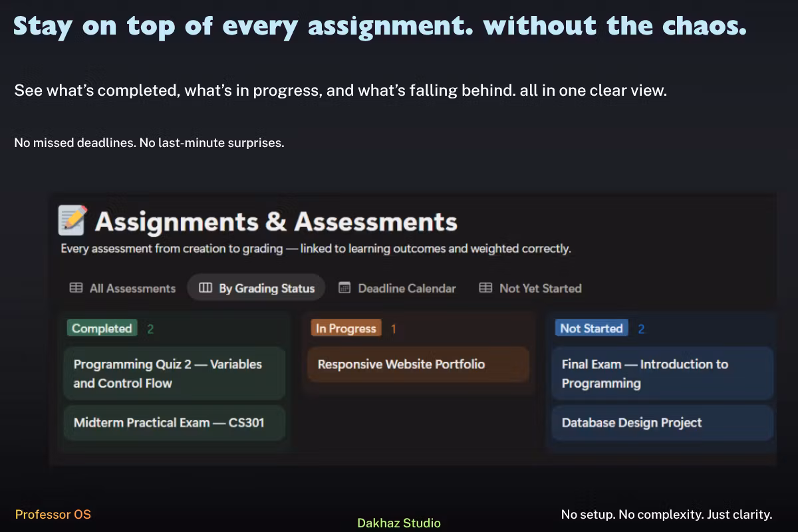Click 'No missed deadlines. No last-minute surprises.' text
The width and height of the screenshot is (798, 532).
(149, 143)
